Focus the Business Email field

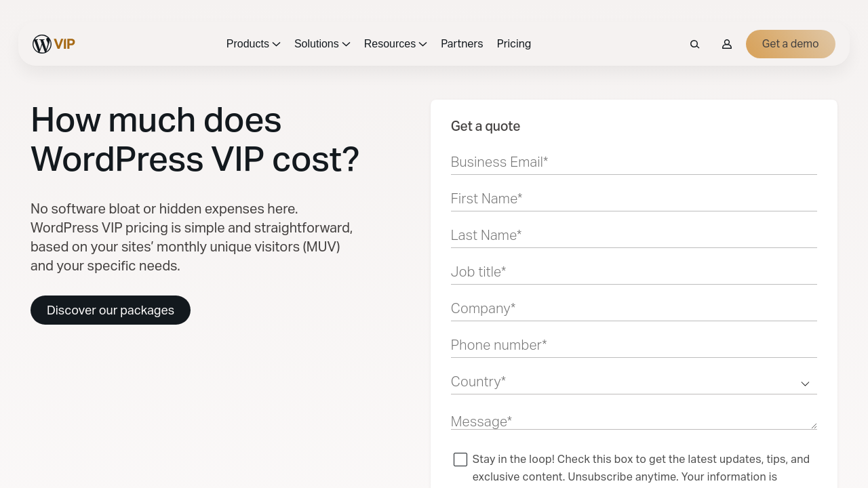[633, 163]
